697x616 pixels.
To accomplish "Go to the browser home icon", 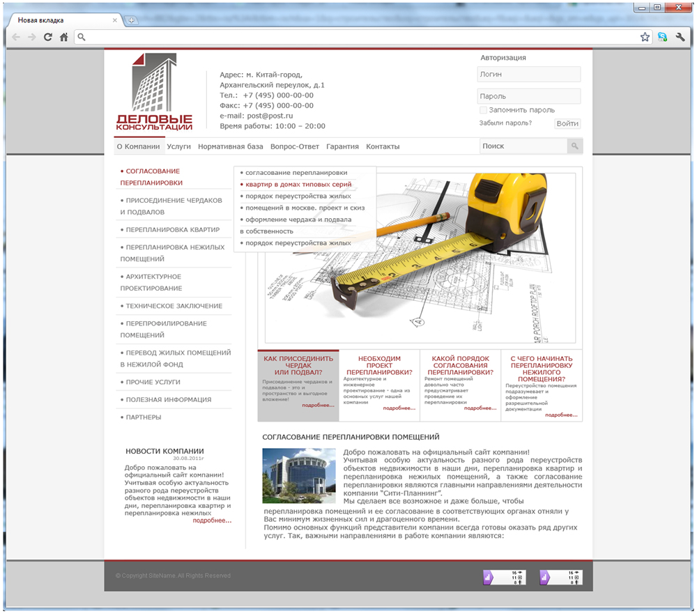I will pos(64,38).
